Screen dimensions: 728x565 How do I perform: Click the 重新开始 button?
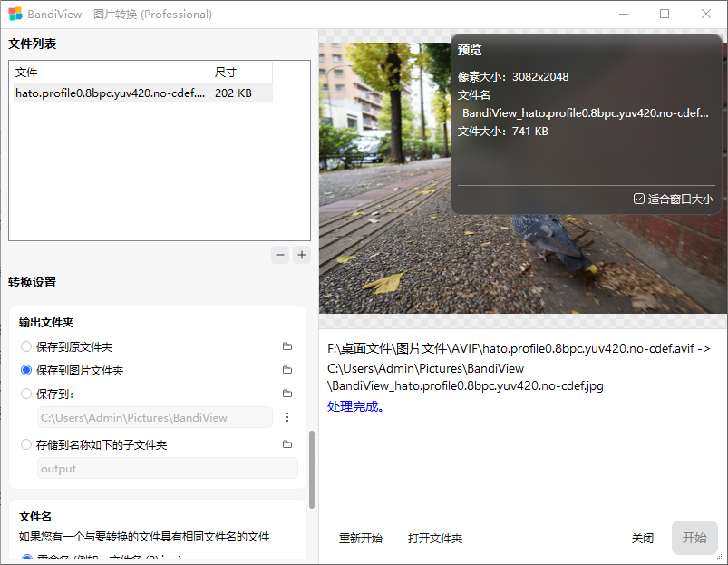tap(360, 538)
